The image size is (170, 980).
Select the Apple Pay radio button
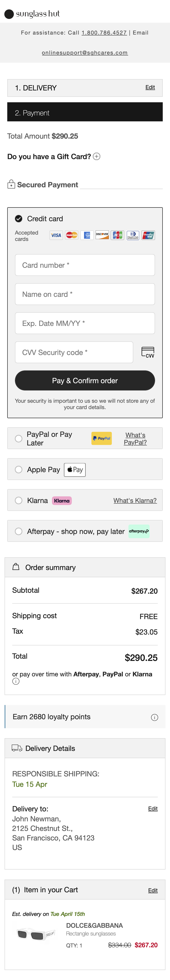pos(19,469)
